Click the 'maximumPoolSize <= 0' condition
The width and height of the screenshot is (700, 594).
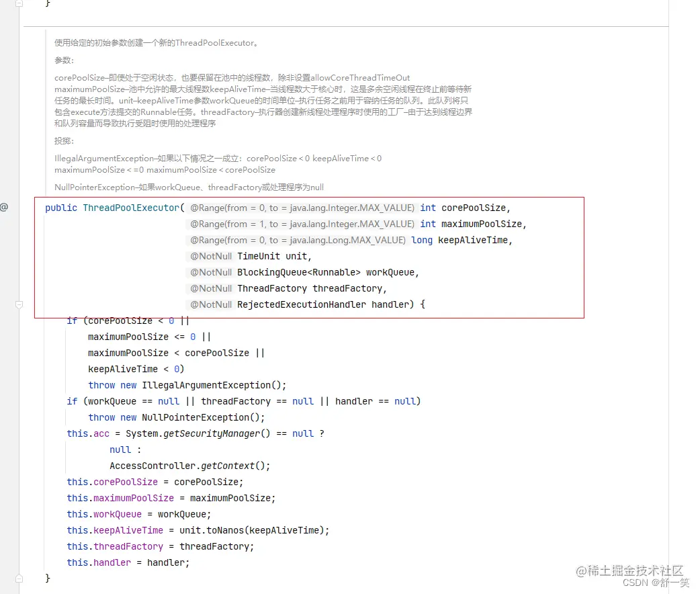click(142, 337)
